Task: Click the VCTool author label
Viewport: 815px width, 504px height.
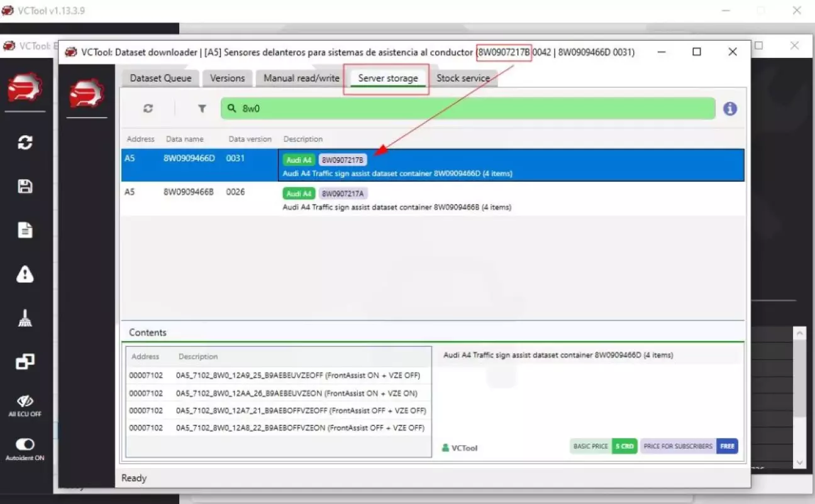Action: [460, 448]
